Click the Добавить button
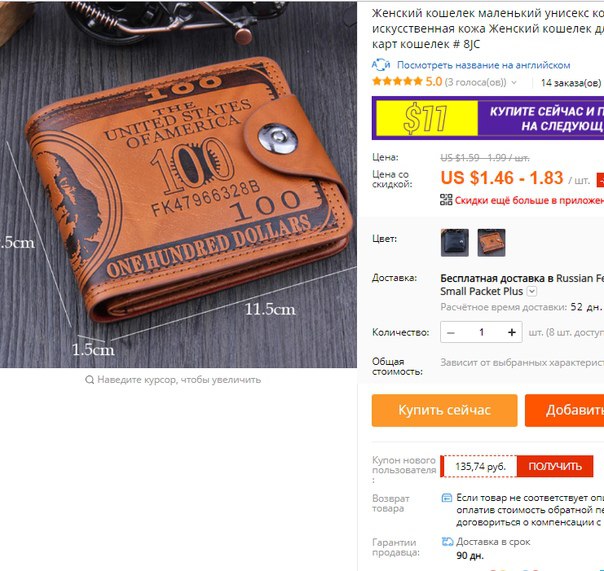 tap(565, 410)
